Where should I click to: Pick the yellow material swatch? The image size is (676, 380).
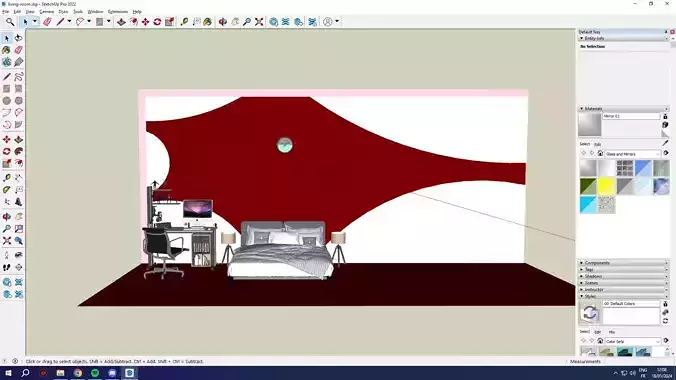[606, 186]
